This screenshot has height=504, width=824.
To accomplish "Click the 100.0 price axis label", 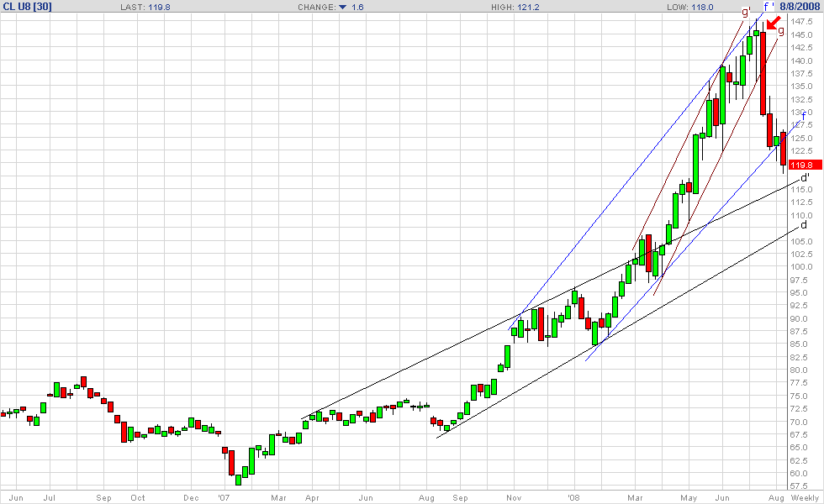I will click(x=802, y=267).
